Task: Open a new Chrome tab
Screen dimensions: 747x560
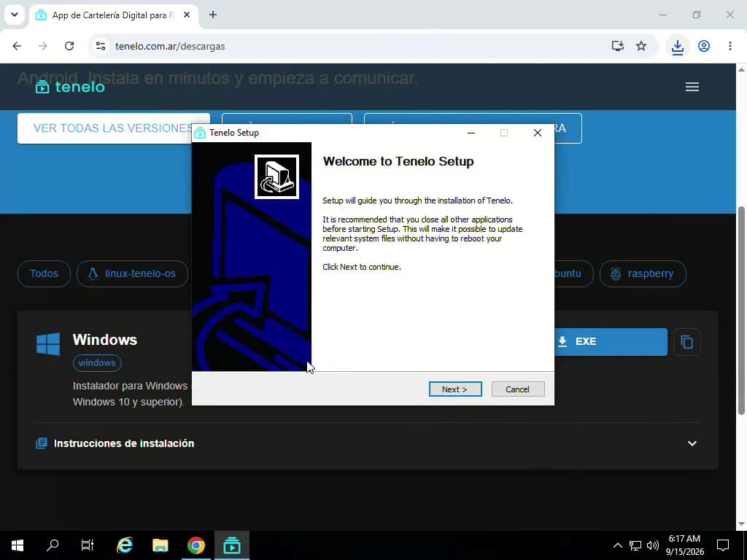Action: click(213, 15)
